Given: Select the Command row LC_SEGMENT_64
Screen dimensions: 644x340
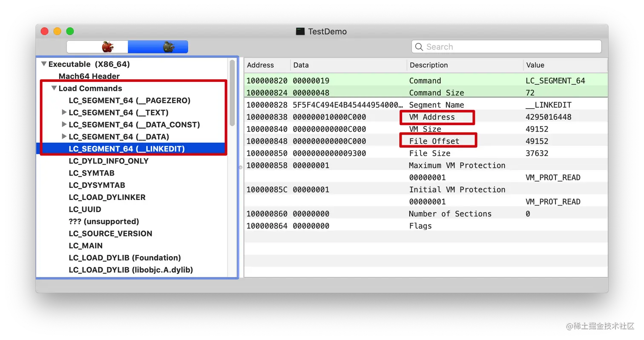Looking at the screenshot, I should pyautogui.click(x=426, y=81).
